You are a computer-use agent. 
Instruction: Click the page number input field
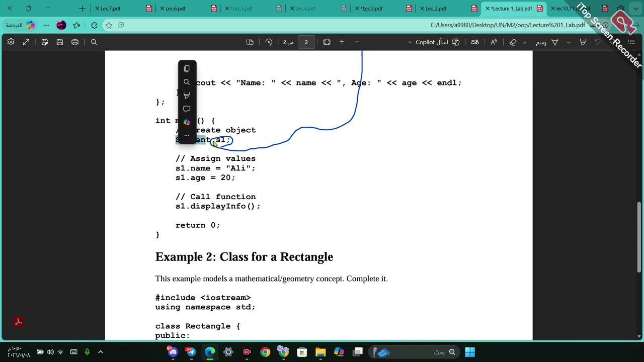pyautogui.click(x=306, y=42)
